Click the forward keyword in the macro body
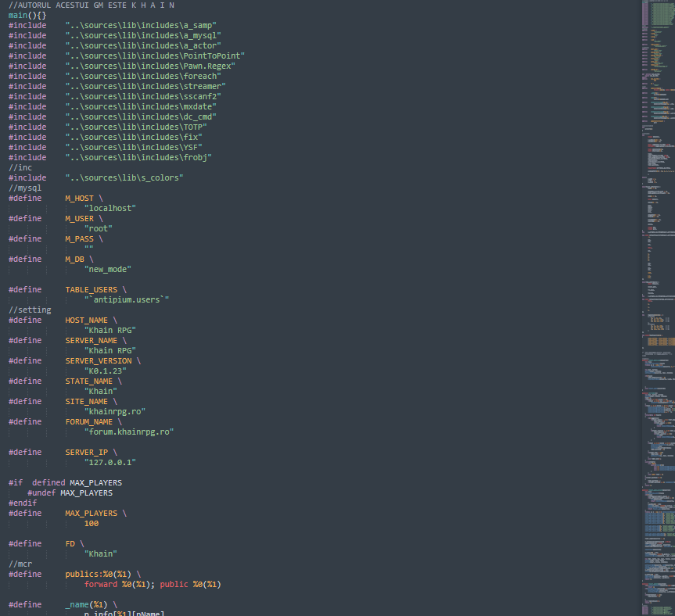Screen dimensions: 675x616 point(101,585)
